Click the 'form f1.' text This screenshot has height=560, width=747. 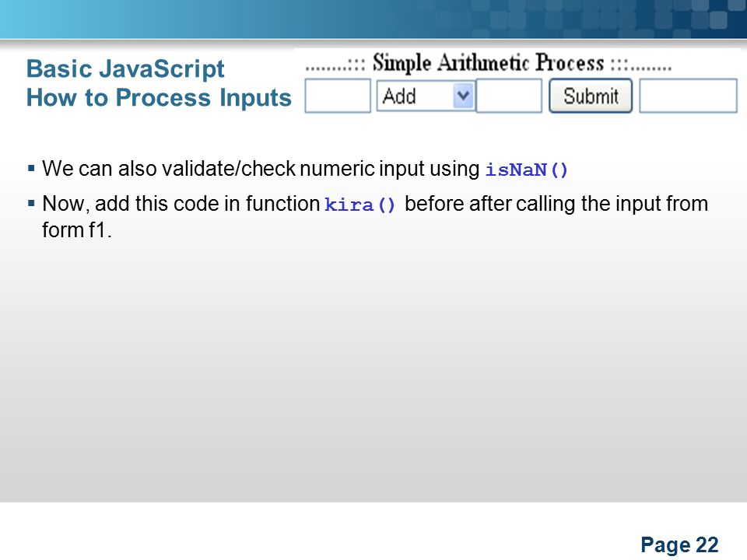[x=77, y=230]
